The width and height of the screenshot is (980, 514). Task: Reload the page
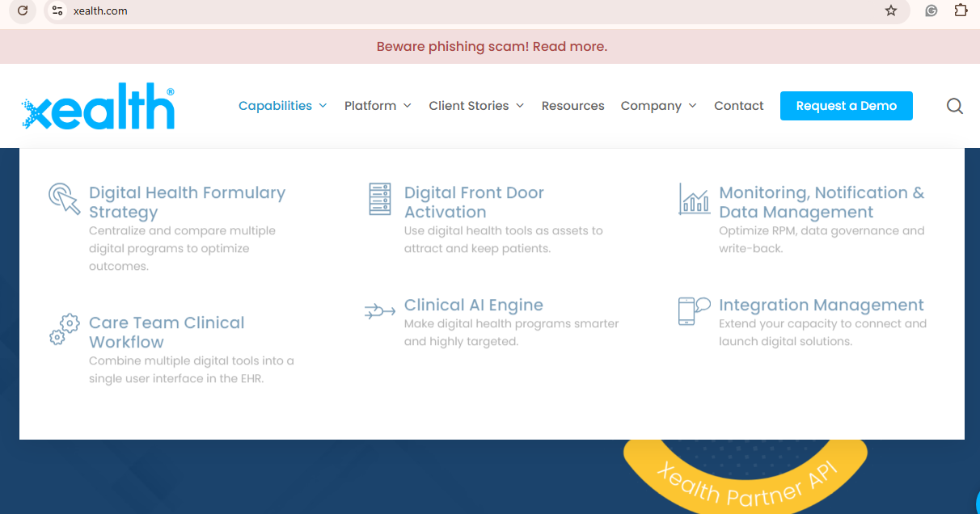21,11
